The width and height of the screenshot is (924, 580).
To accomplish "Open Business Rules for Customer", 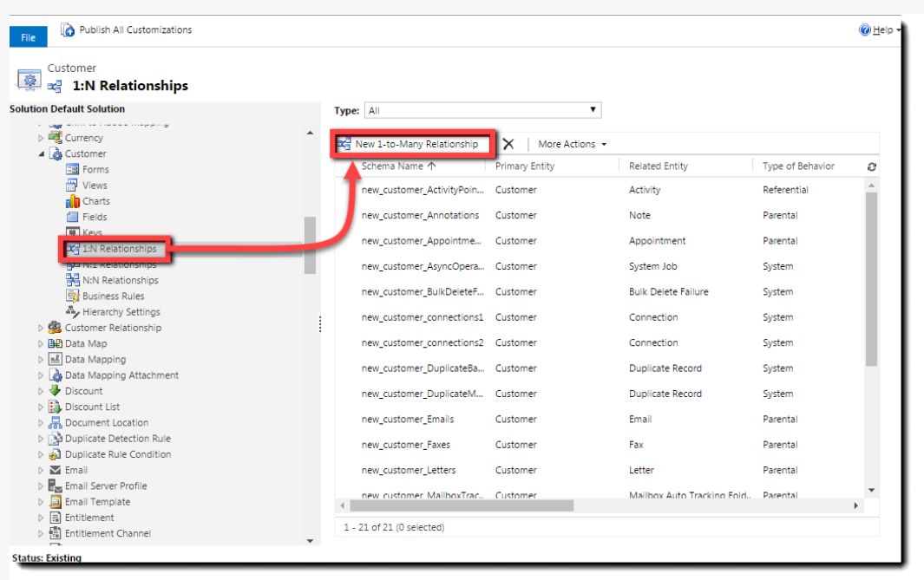I will point(113,296).
